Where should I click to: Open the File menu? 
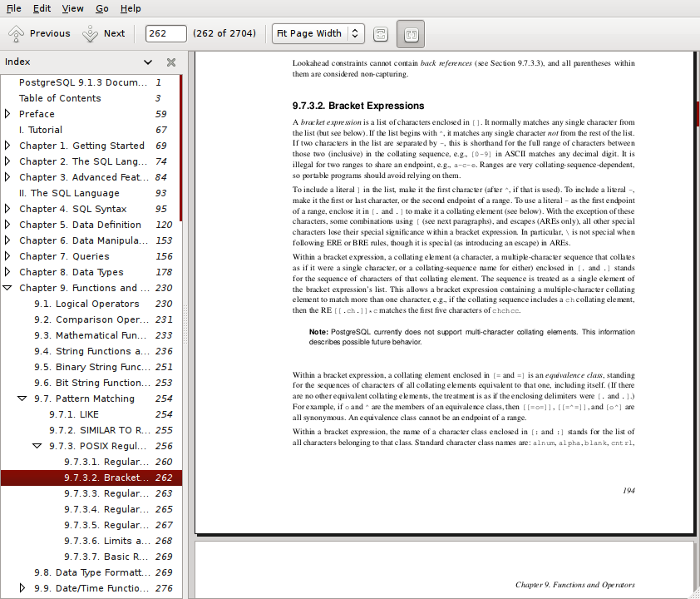point(13,8)
